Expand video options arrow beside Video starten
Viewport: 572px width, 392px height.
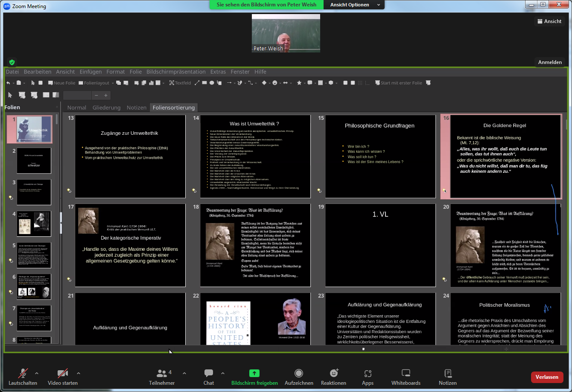[79, 373]
